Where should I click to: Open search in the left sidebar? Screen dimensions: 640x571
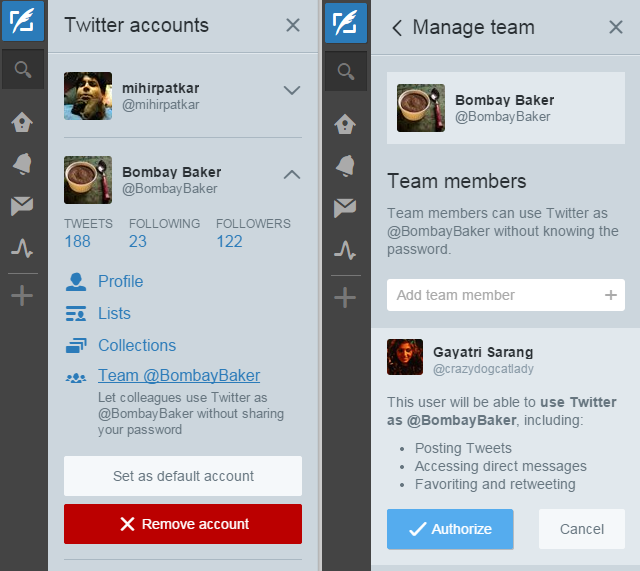22,70
